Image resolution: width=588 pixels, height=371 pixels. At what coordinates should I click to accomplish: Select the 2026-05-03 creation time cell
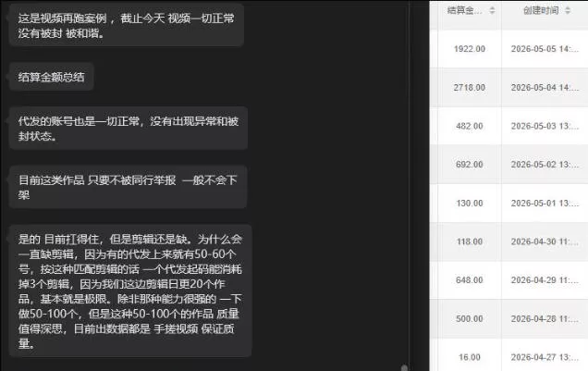click(x=545, y=126)
